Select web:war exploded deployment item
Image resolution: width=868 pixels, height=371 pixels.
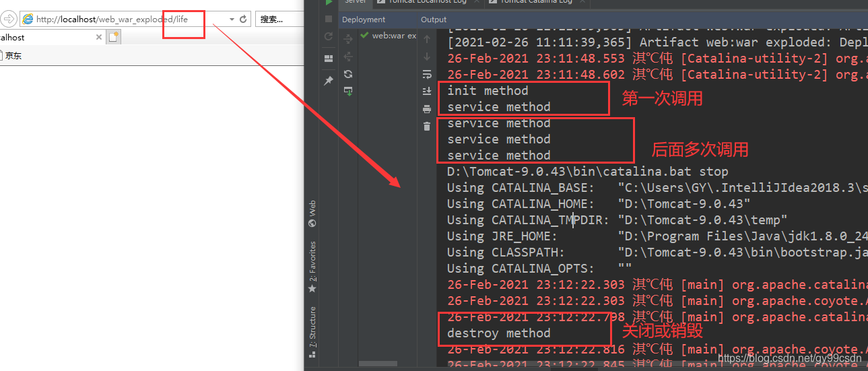(x=389, y=36)
